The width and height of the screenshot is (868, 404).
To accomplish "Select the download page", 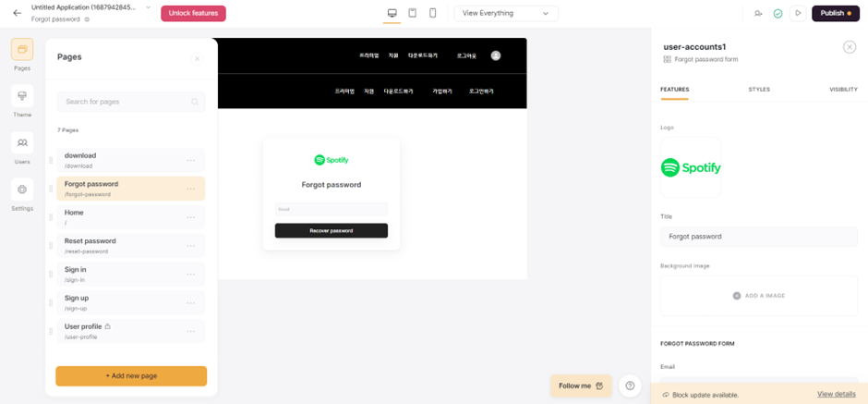I will tap(130, 160).
